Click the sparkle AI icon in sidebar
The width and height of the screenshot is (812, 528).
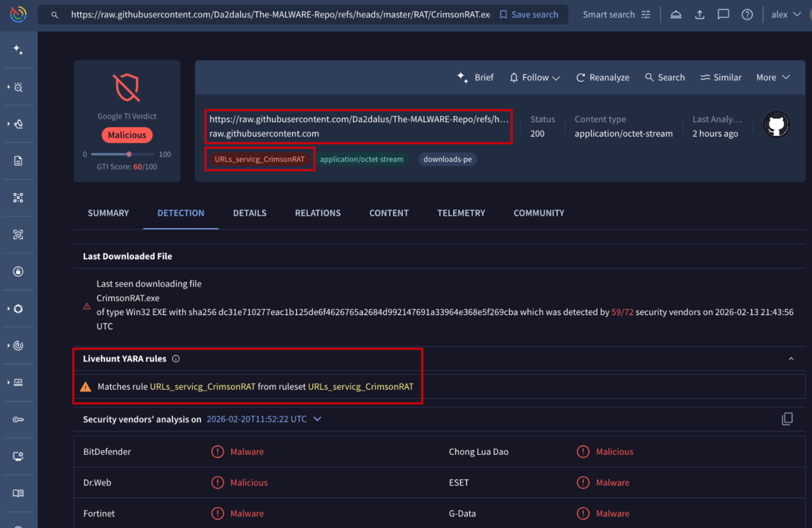(18, 50)
